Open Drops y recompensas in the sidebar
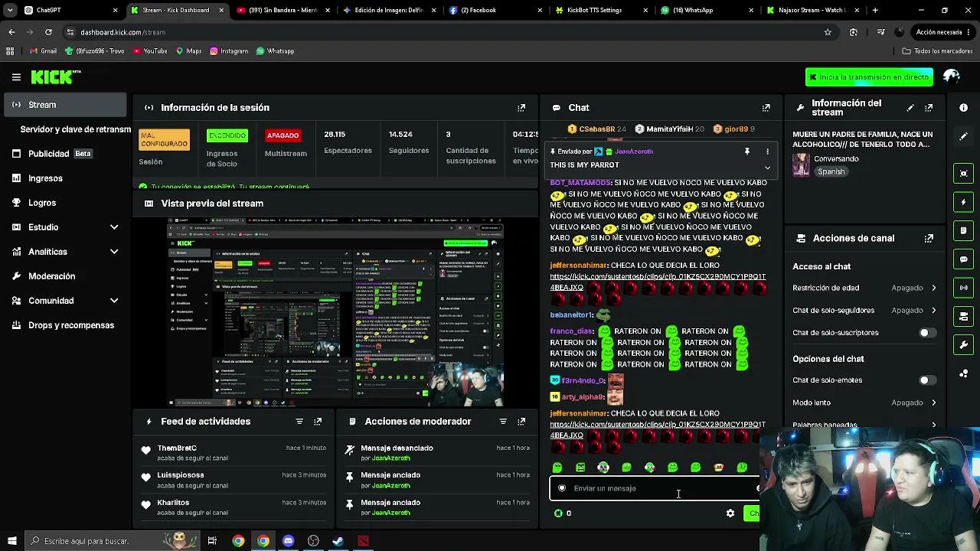980x551 pixels. [x=64, y=325]
